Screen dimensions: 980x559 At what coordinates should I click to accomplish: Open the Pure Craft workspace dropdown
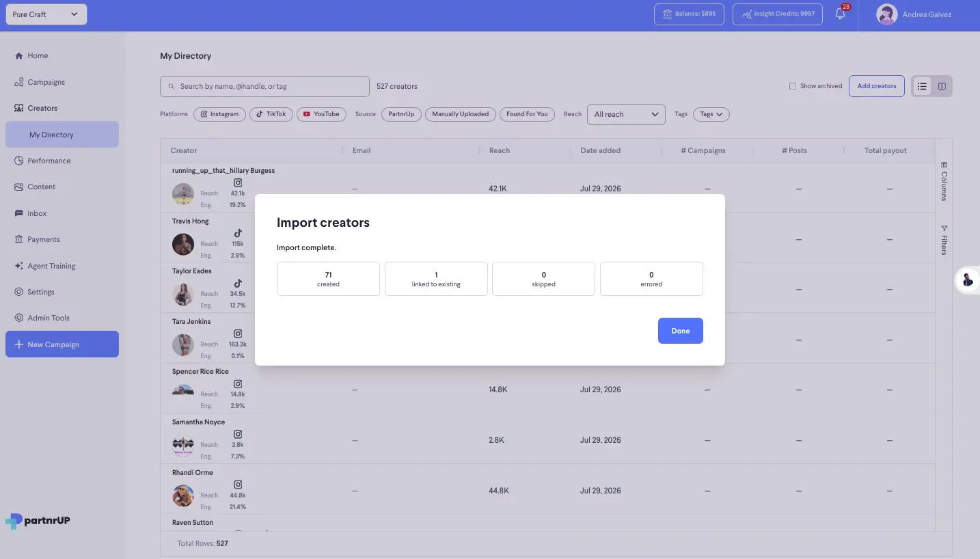point(46,14)
